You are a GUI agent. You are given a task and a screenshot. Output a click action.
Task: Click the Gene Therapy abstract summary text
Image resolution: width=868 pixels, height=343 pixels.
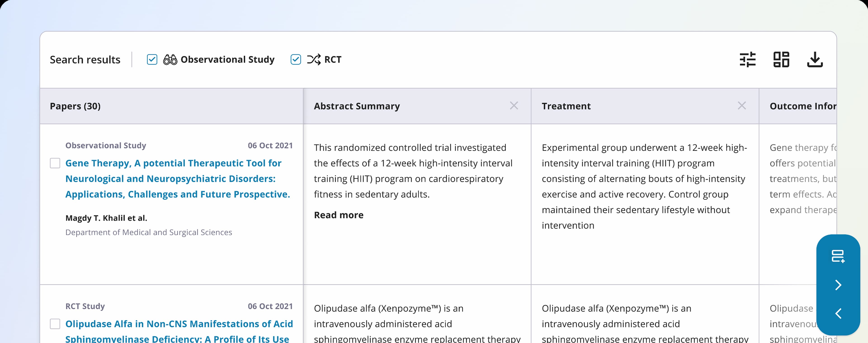click(413, 171)
